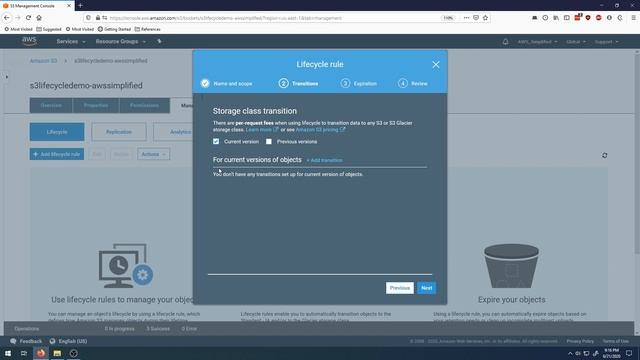Change language via English (US)
Screen dimensions: 640x360
point(69,341)
